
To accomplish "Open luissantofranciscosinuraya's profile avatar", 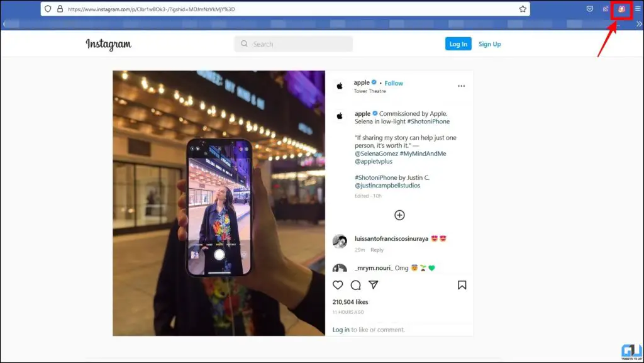I will tap(340, 242).
